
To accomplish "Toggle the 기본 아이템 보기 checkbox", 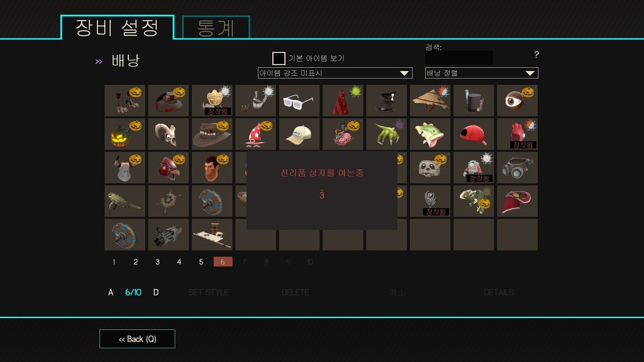I will pos(279,58).
